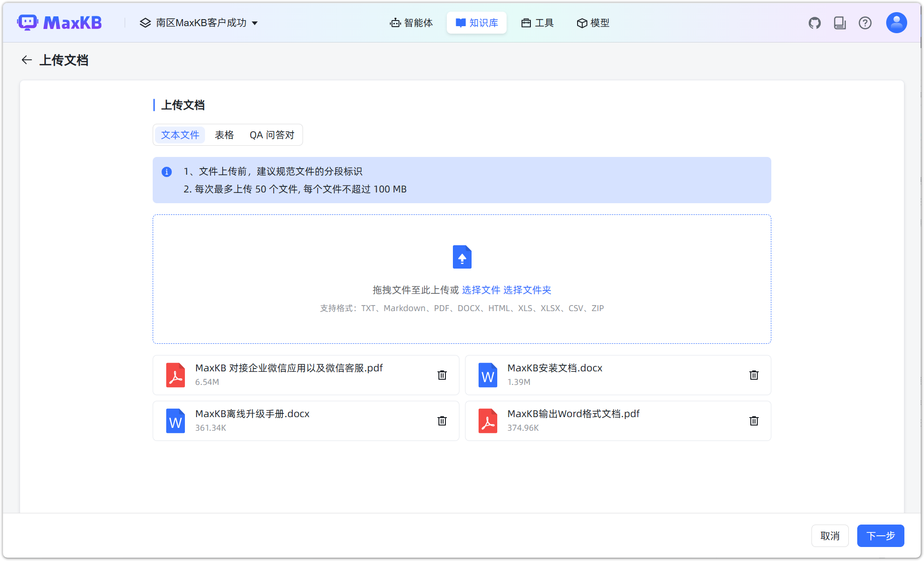Select the 文本文件 tab
The image size is (924, 561).
[x=180, y=135]
